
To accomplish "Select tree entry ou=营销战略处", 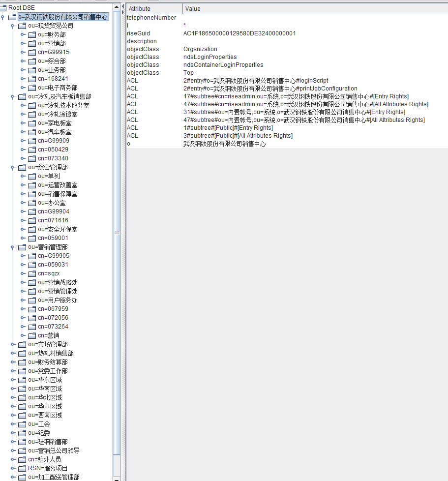I will (x=58, y=282).
